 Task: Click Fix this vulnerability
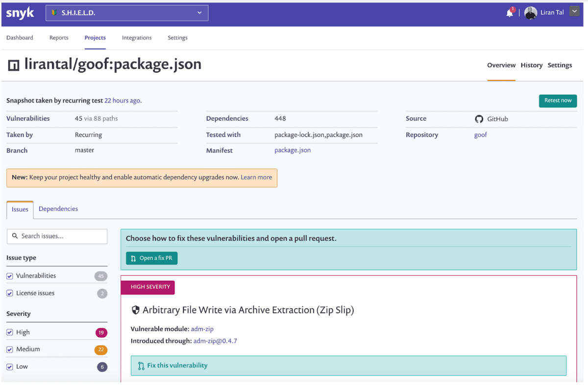(348, 365)
